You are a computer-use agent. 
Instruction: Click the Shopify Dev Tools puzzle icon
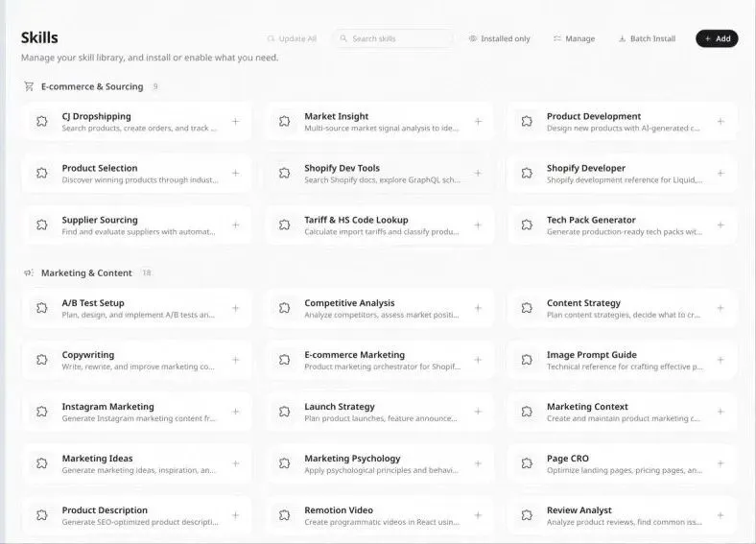coord(284,174)
